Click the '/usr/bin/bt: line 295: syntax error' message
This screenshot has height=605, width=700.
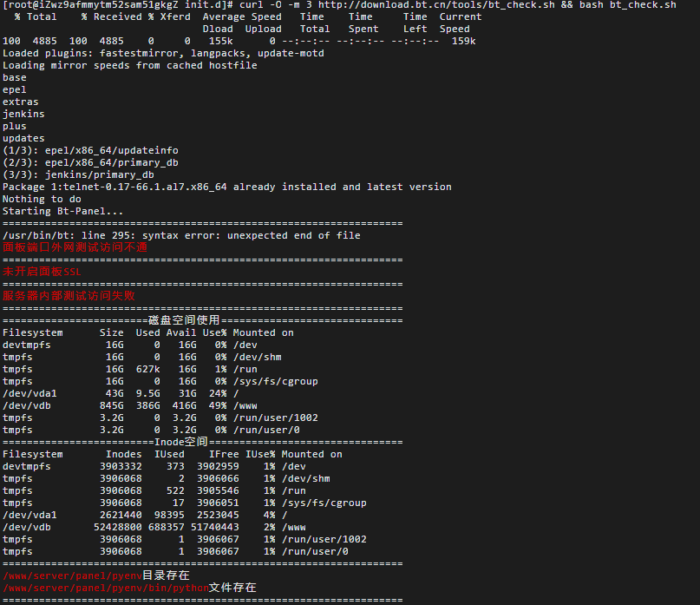(x=181, y=235)
